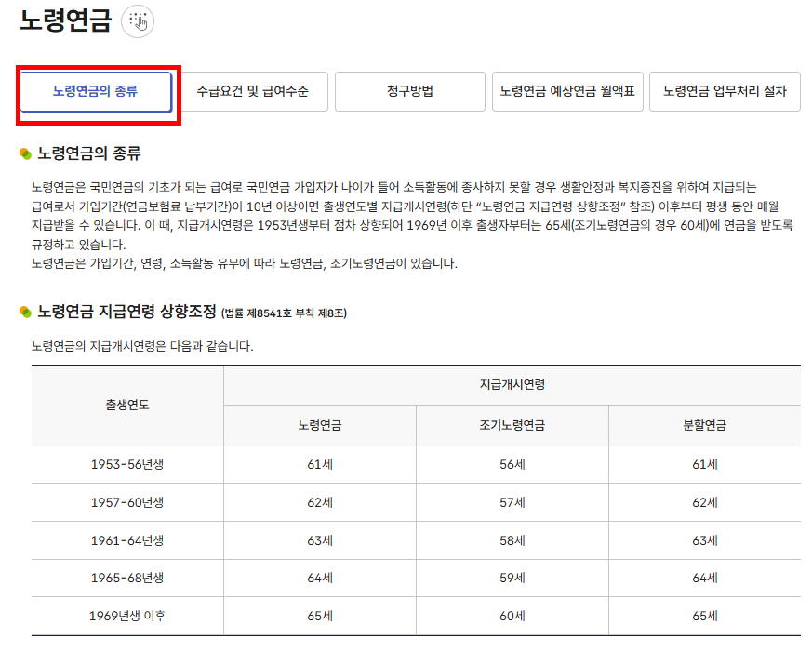The width and height of the screenshot is (812, 665).
Task: Open the 노령연금 업무처리 절차 tab
Action: coord(726,91)
